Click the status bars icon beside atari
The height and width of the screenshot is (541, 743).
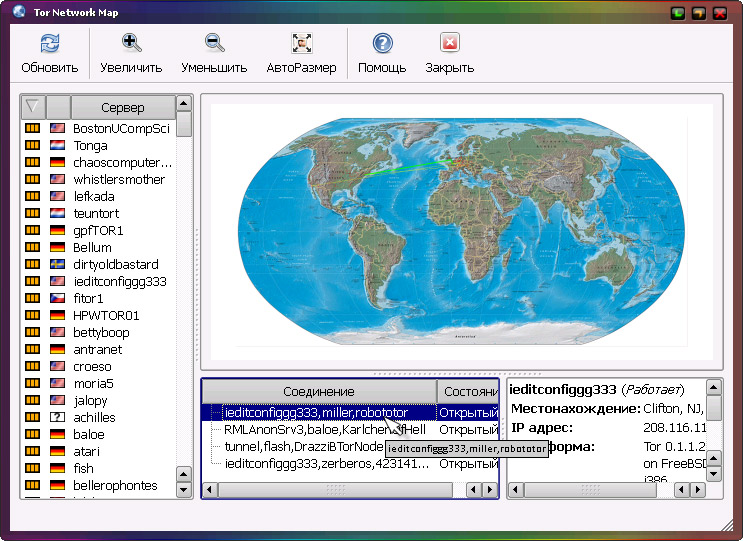32,451
